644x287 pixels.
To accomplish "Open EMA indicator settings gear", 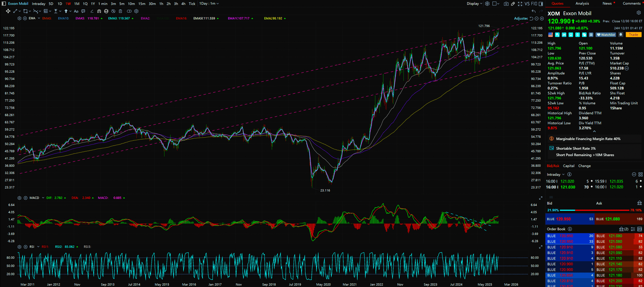I will coord(19,19).
